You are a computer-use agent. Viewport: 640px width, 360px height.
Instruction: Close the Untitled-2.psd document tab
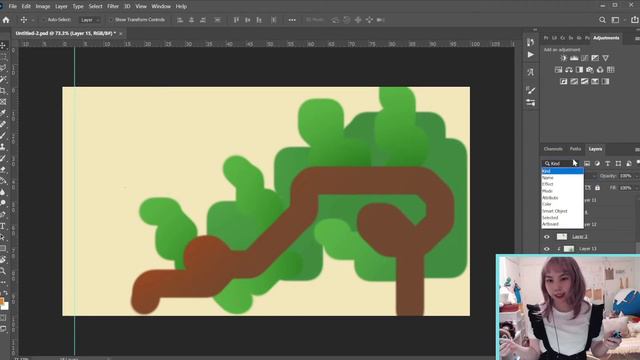click(x=121, y=33)
